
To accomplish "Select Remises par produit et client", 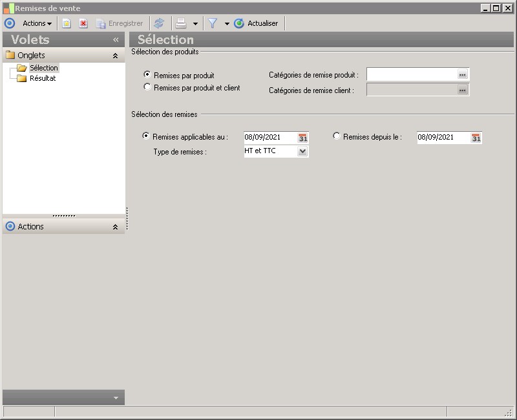I will tap(147, 87).
